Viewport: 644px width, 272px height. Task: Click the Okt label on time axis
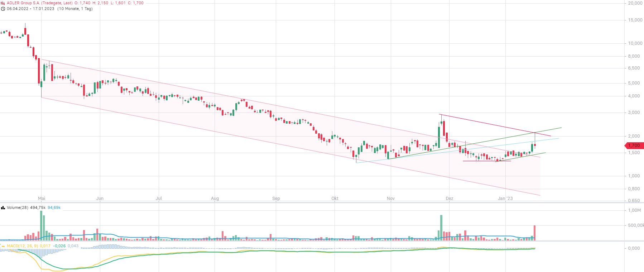(335, 198)
